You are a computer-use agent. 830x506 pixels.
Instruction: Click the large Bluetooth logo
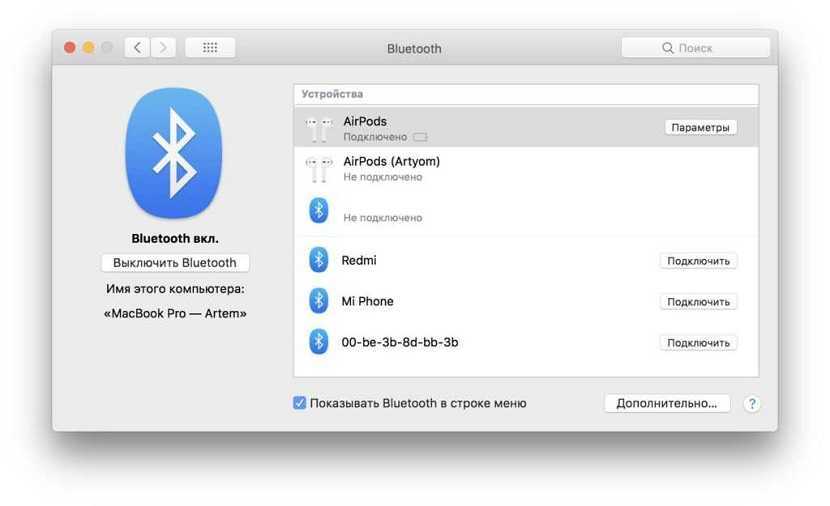coord(174,153)
